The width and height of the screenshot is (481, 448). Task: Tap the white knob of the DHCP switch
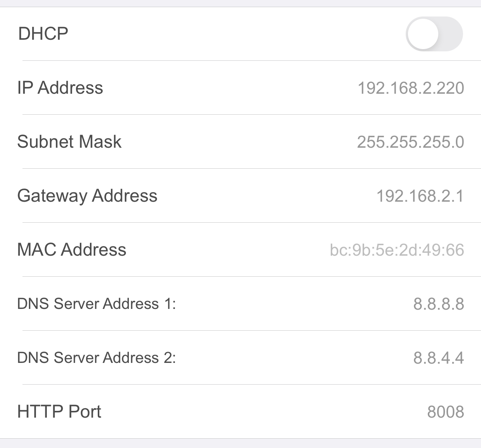tap(423, 34)
